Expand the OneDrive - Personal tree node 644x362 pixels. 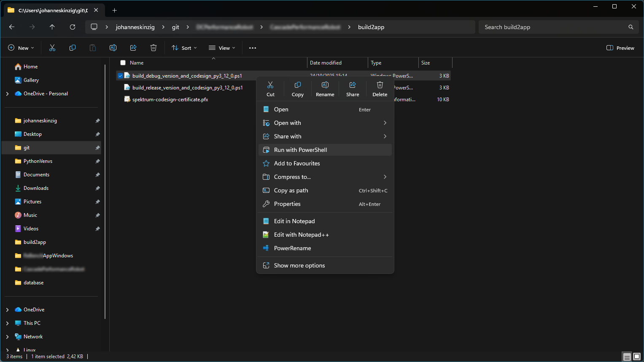pyautogui.click(x=8, y=94)
